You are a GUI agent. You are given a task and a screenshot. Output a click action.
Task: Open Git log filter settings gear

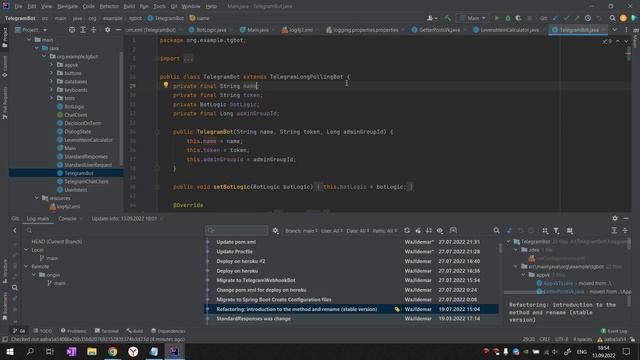276,231
